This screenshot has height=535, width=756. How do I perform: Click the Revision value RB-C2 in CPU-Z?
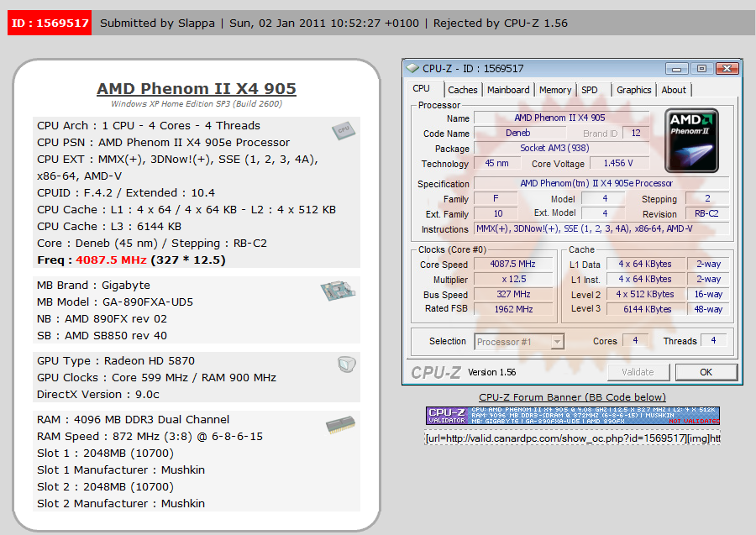pos(706,213)
